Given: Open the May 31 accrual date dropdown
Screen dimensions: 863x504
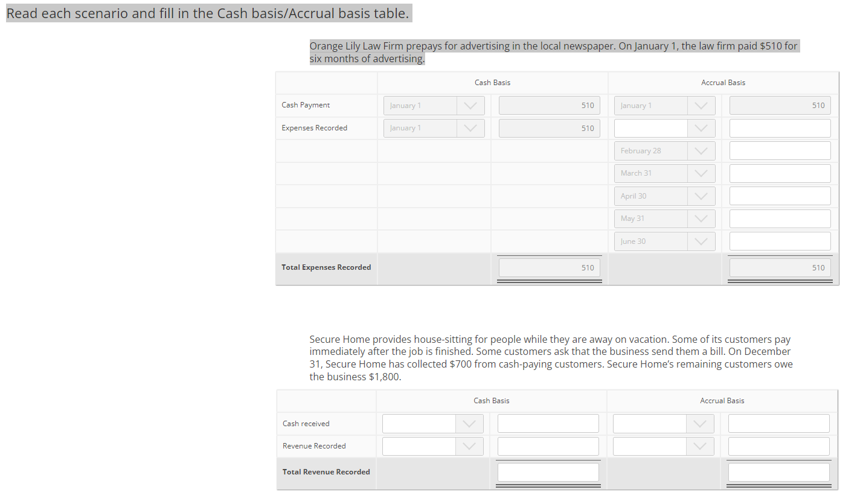Looking at the screenshot, I should pyautogui.click(x=701, y=218).
